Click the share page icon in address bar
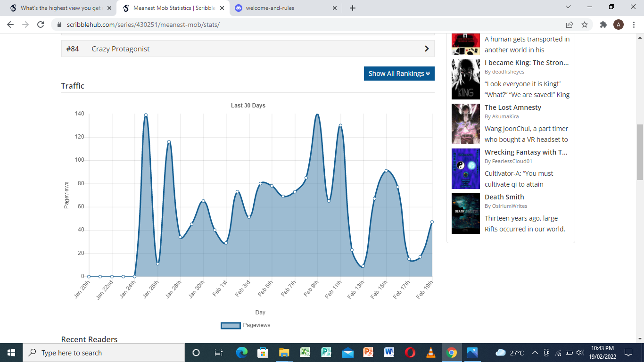 click(570, 25)
